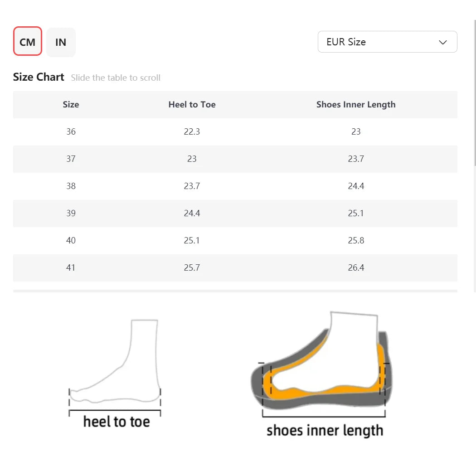Select the CM unit option
Screen dimensions: 476x476
(x=27, y=42)
